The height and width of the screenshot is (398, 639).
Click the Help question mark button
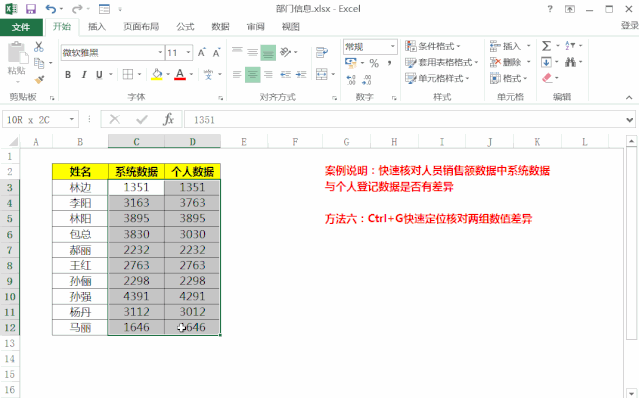pyautogui.click(x=550, y=9)
